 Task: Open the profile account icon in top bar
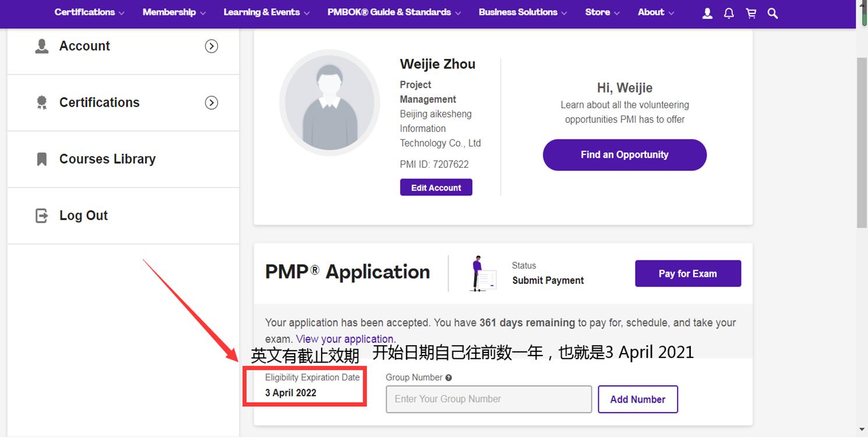(707, 13)
